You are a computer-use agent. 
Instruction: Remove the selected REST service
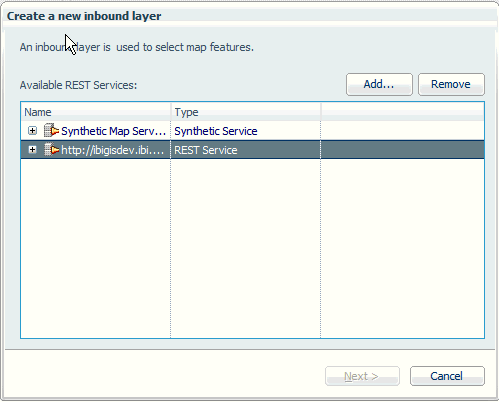[451, 84]
